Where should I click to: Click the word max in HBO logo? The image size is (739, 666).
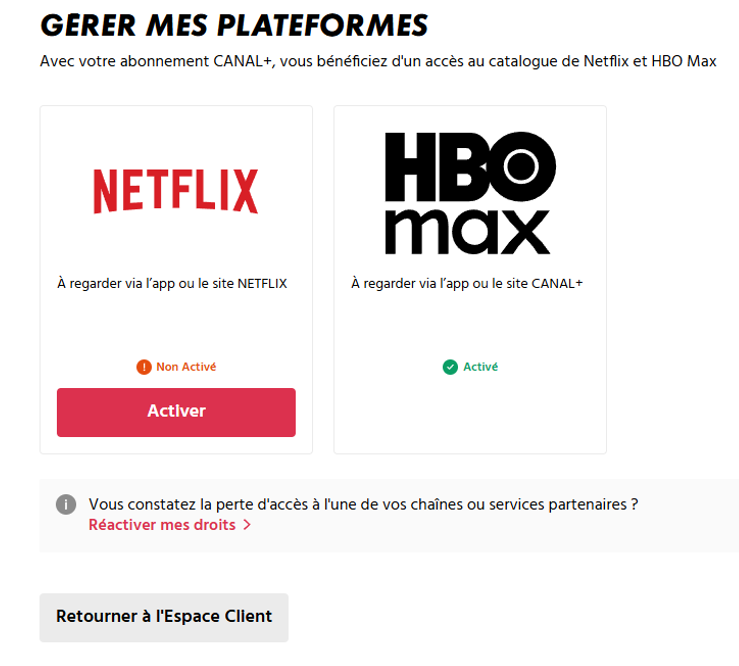(469, 228)
